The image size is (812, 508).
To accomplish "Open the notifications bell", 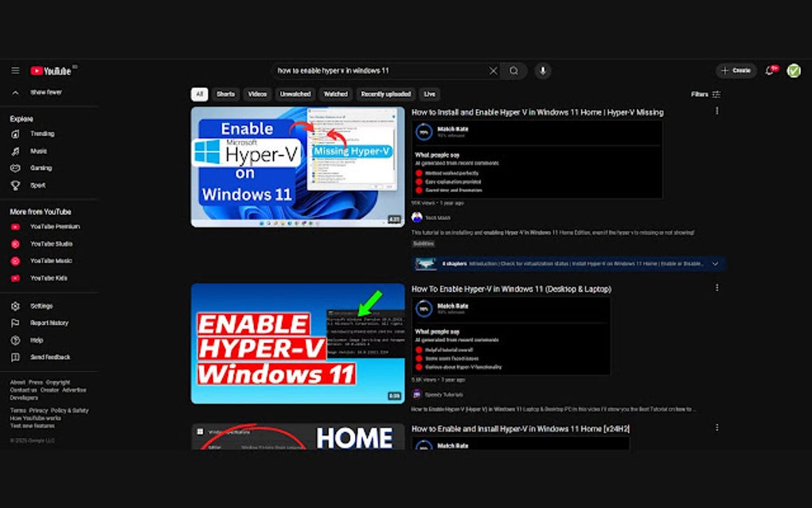I will coord(770,70).
